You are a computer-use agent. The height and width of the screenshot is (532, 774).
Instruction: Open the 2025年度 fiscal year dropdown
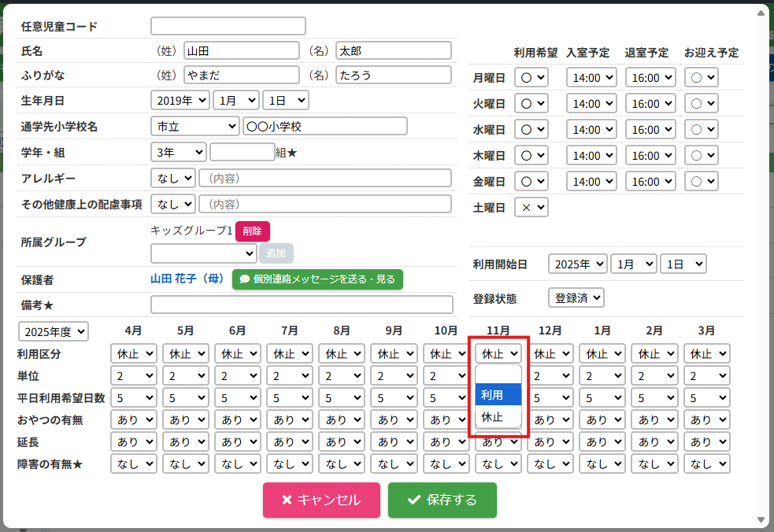point(54,331)
